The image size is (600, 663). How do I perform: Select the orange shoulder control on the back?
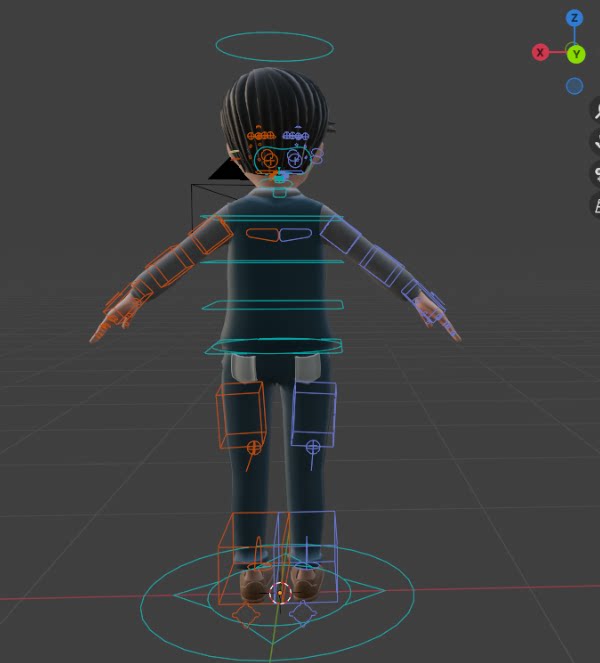262,234
